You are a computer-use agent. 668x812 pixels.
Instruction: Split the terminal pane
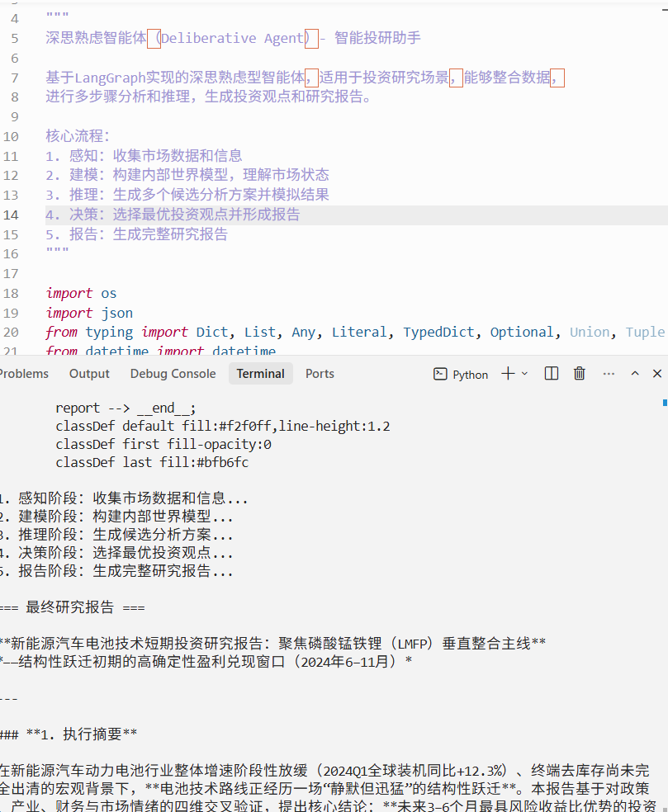pyautogui.click(x=552, y=373)
